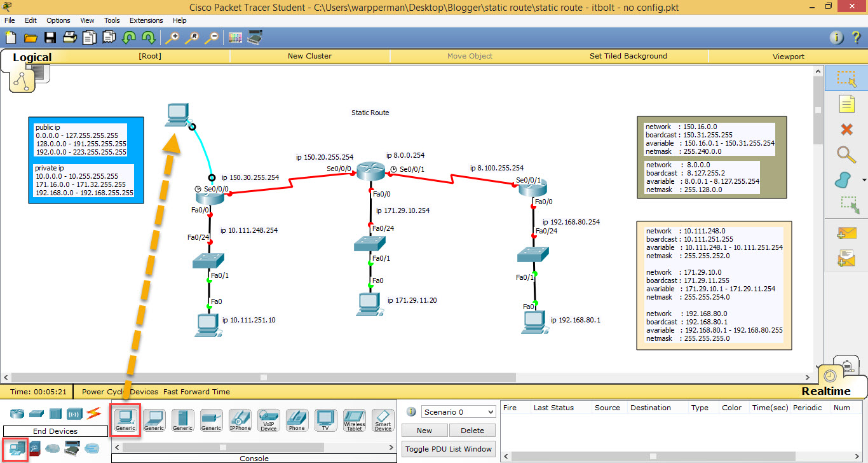Create a new scenario with the New button
Image resolution: width=868 pixels, height=463 pixels.
point(424,431)
